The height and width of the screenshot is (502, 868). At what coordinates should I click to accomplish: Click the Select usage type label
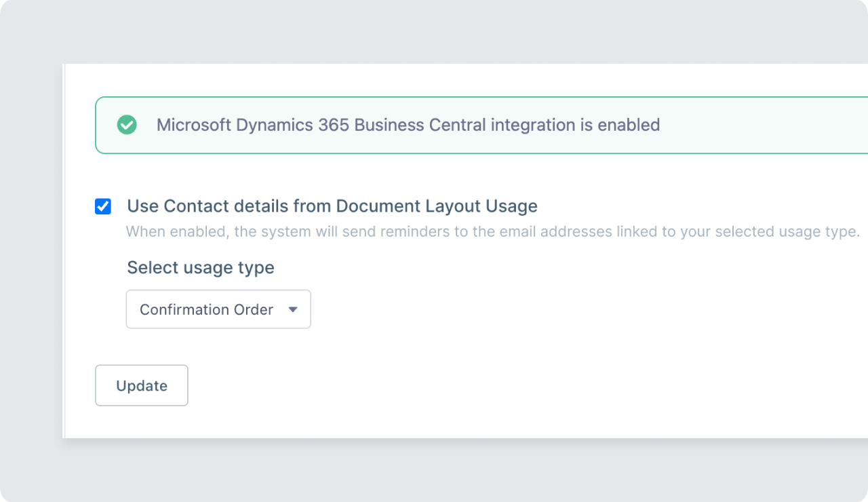200,267
